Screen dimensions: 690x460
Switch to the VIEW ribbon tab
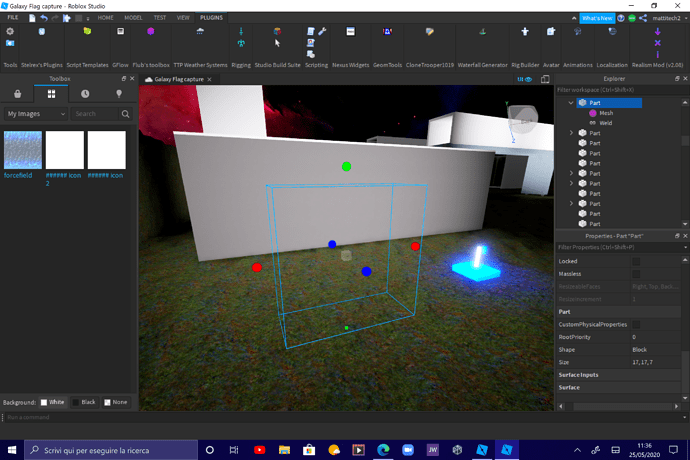(x=183, y=18)
